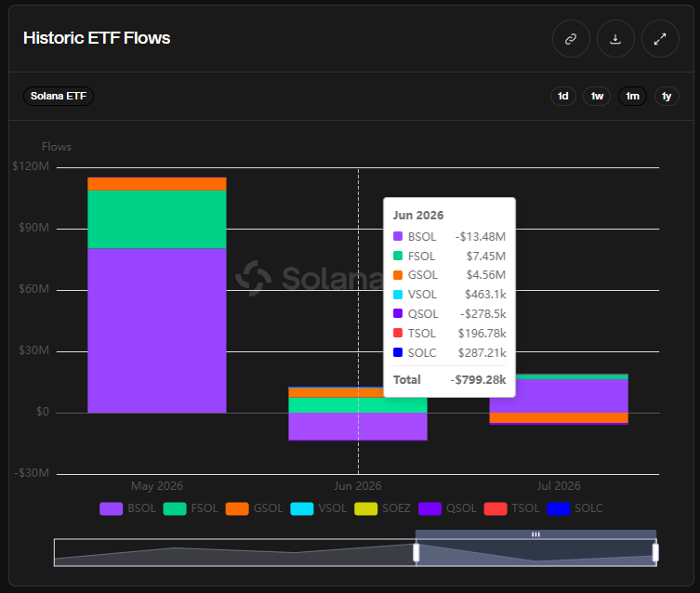The width and height of the screenshot is (700, 593).
Task: Switch to the 1m interval
Action: click(x=632, y=97)
